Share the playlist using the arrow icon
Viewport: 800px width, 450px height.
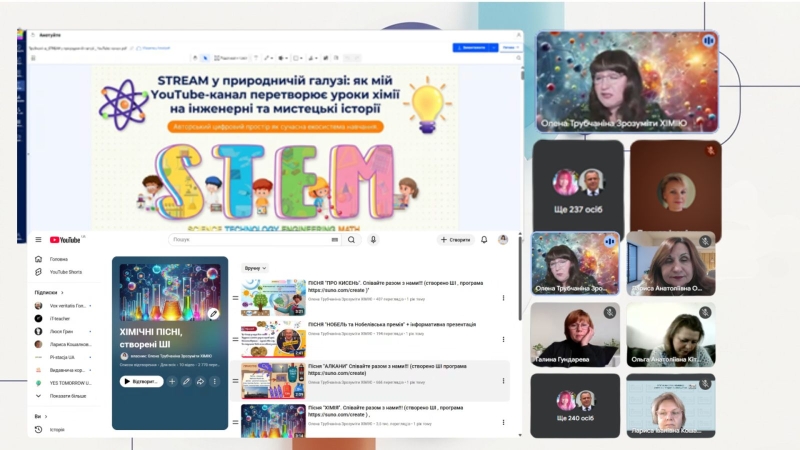200,381
